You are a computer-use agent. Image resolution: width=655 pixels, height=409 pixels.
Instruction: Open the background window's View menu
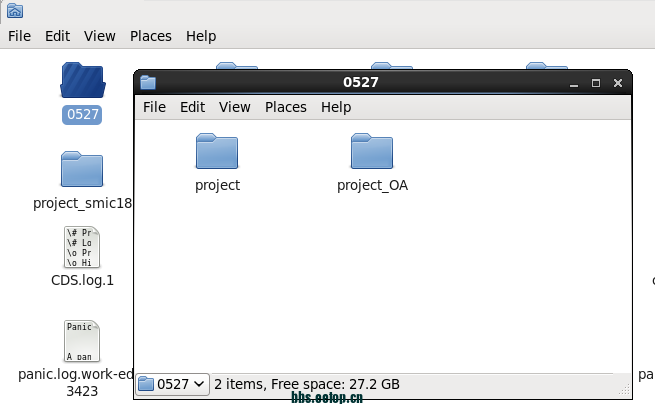[99, 36]
